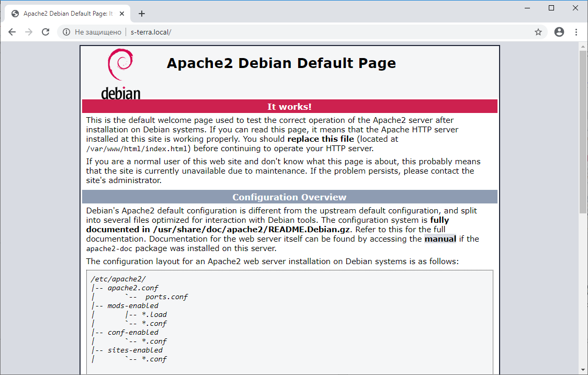Open the user profile avatar menu

559,32
